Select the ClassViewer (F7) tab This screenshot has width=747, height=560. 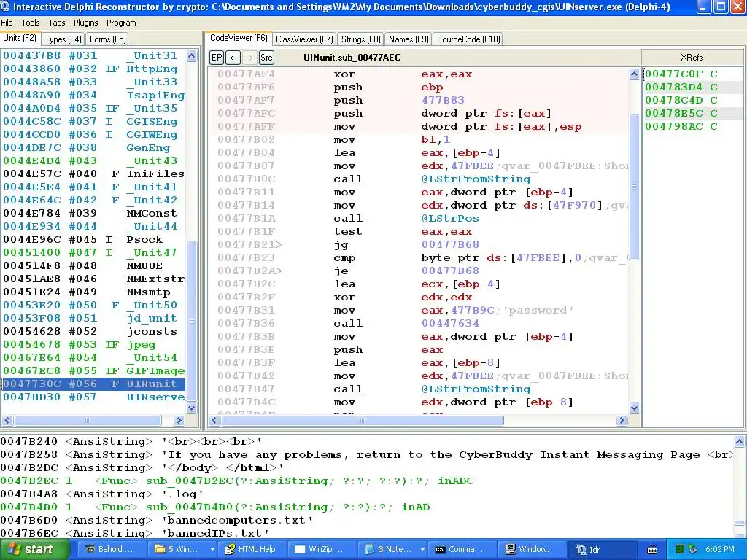pyautogui.click(x=304, y=39)
